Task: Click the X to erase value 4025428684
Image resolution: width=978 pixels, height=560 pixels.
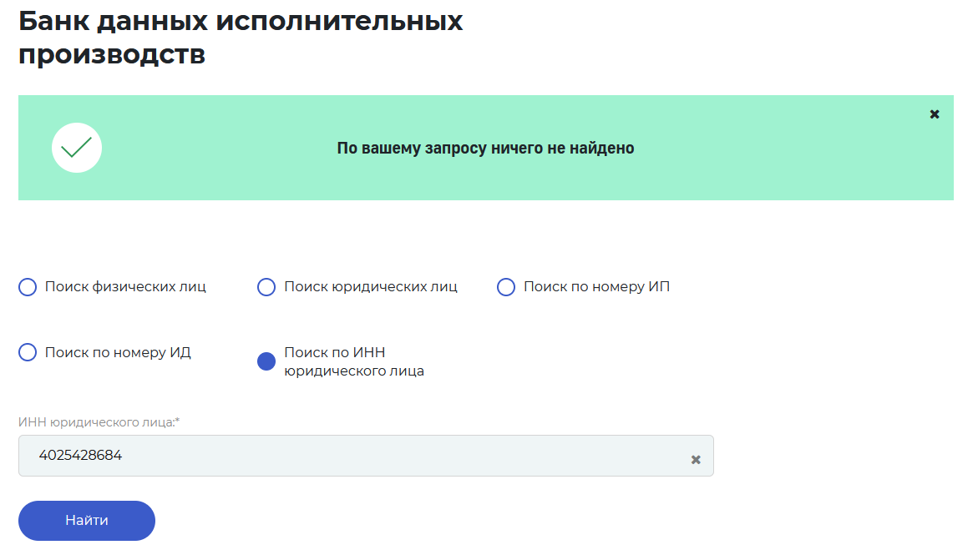Action: pyautogui.click(x=695, y=457)
